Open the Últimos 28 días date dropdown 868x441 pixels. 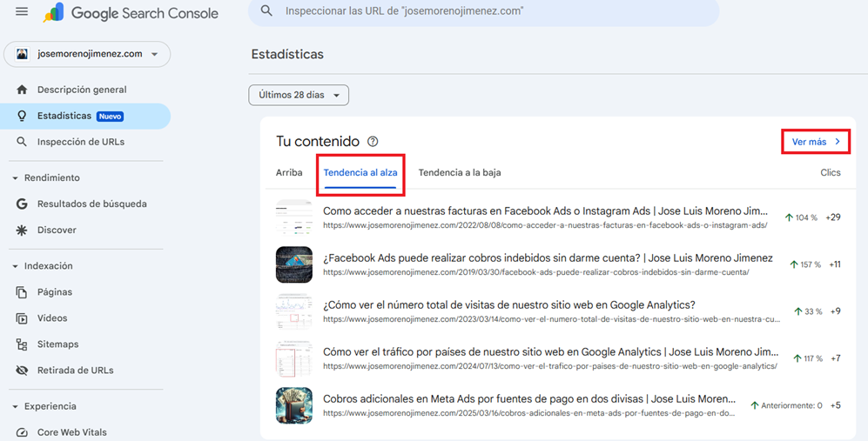(299, 95)
